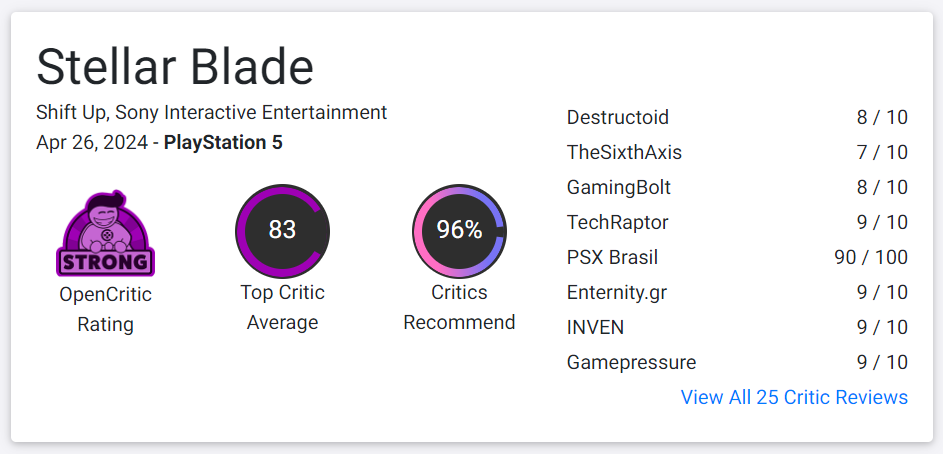Image resolution: width=943 pixels, height=454 pixels.
Task: Click the TheSixthAxis 7 / 10 score
Action: (882, 152)
